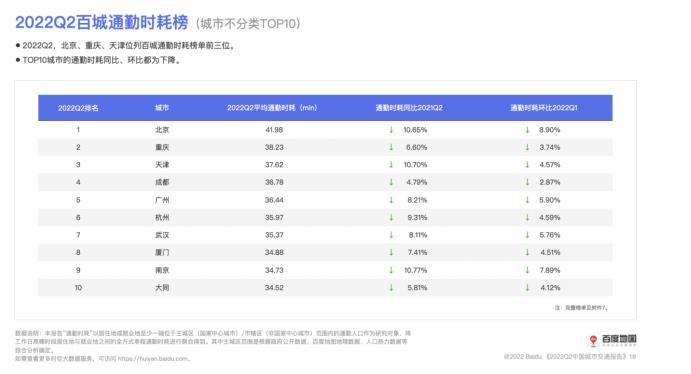
Task: Click the green down arrow beside 8.21%
Action: click(391, 200)
